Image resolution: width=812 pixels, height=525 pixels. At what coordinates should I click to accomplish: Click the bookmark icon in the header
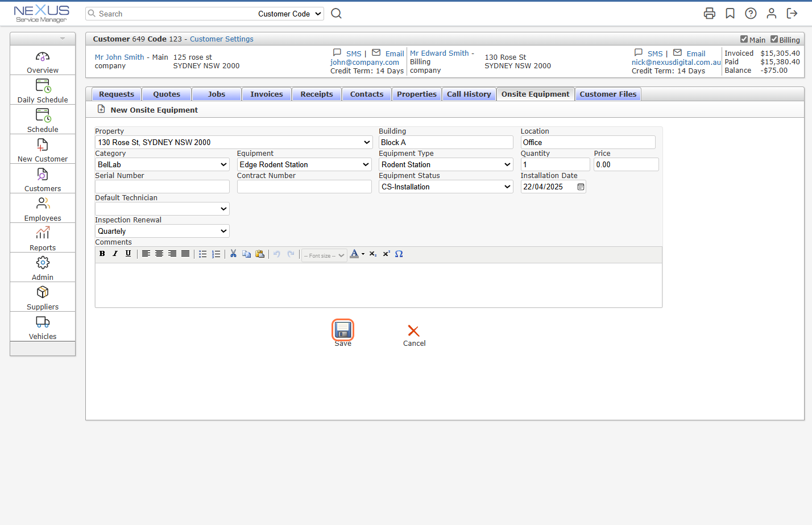730,14
